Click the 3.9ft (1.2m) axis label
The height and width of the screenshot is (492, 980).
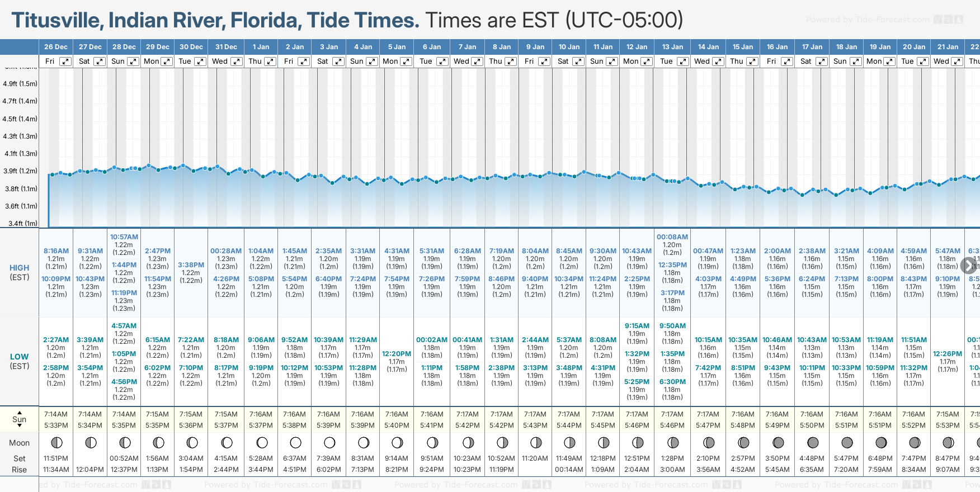tap(20, 171)
